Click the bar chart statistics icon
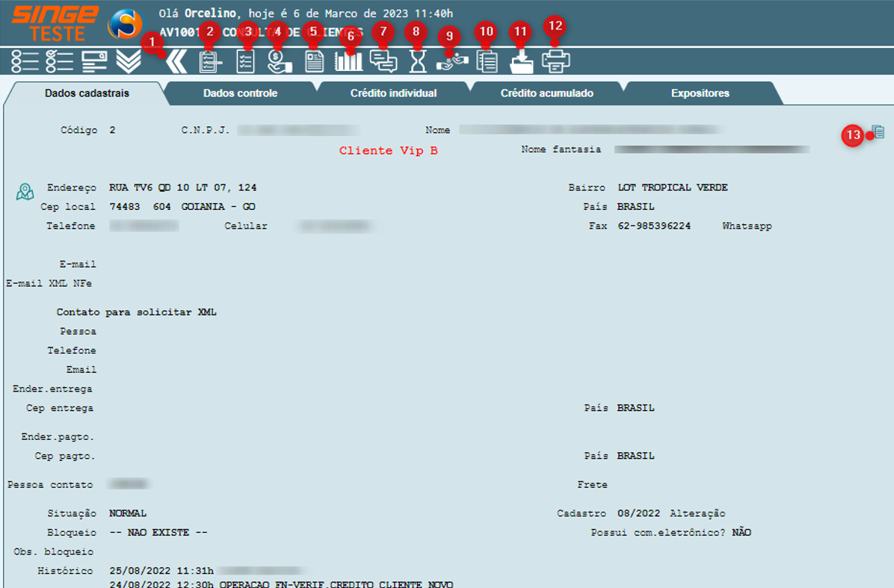894x588 pixels. (x=348, y=61)
